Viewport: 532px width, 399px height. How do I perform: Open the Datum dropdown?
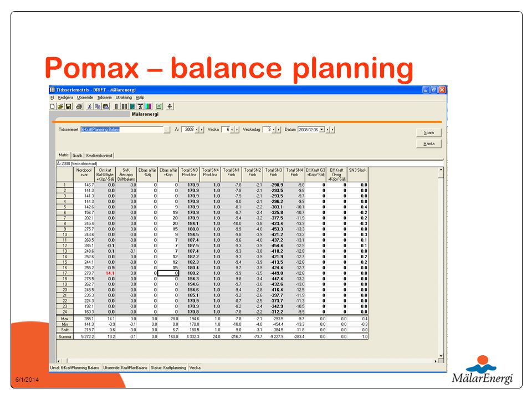click(x=321, y=130)
